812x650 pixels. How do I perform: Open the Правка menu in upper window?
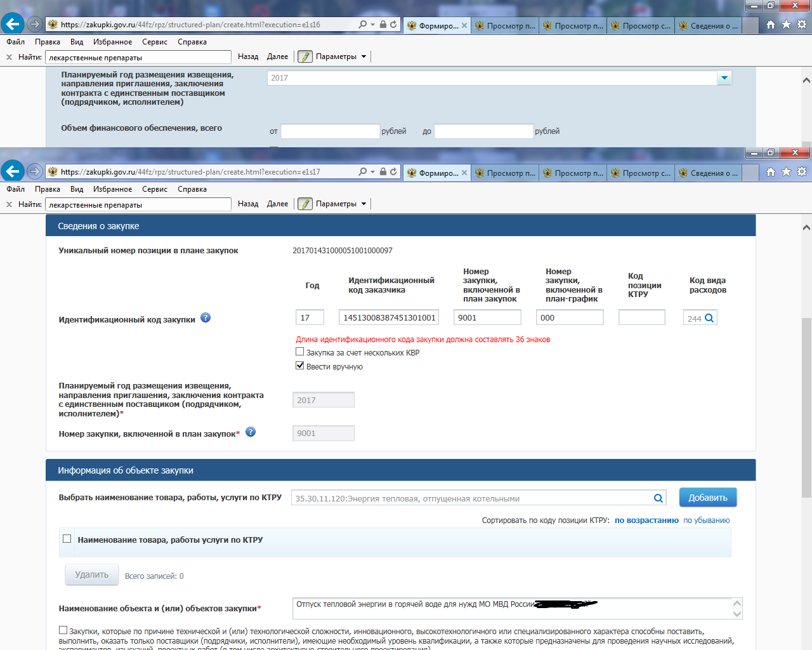(48, 42)
